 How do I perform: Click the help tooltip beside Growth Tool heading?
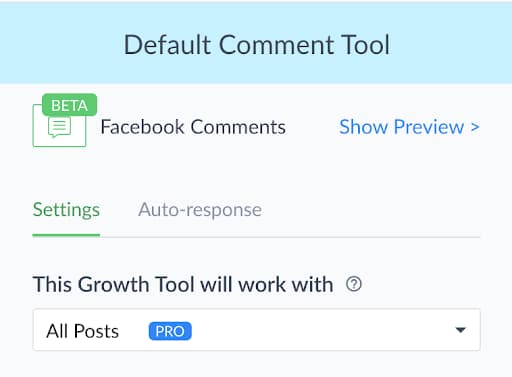354,284
